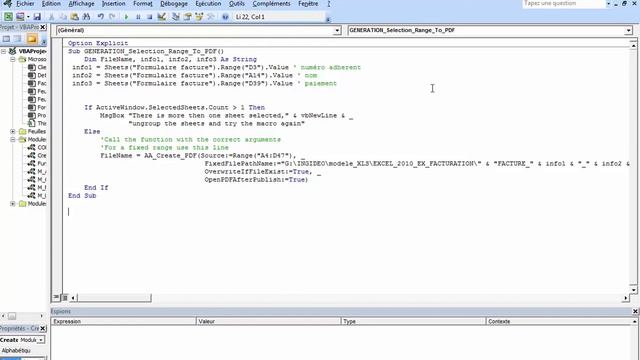This screenshot has height=360, width=640.
Task: Open the Affichage menu
Action: (81, 4)
